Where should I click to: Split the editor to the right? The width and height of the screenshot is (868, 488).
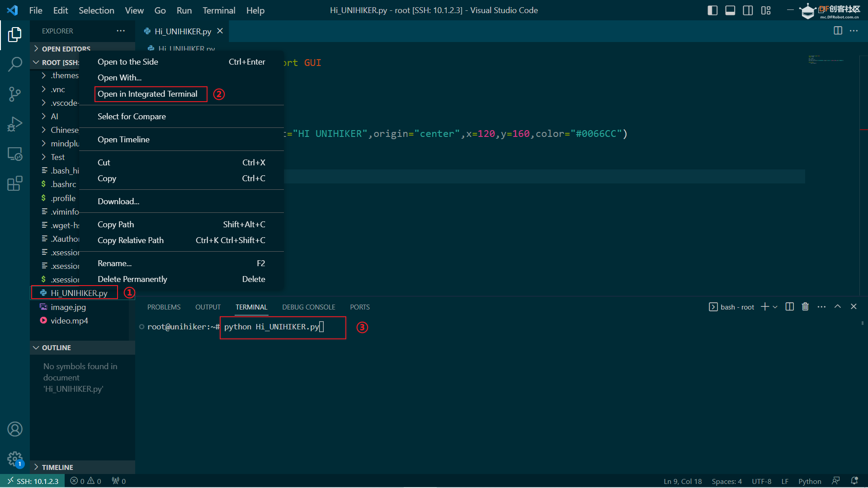[838, 31]
